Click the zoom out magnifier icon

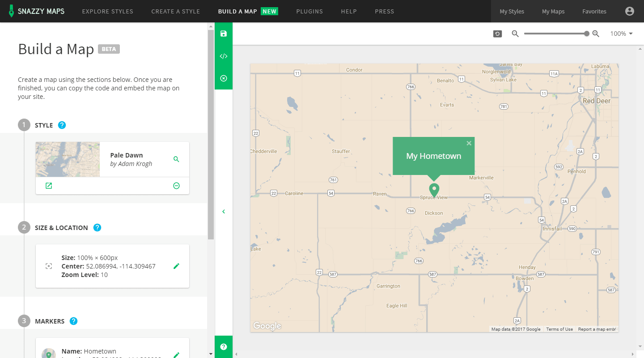(515, 34)
